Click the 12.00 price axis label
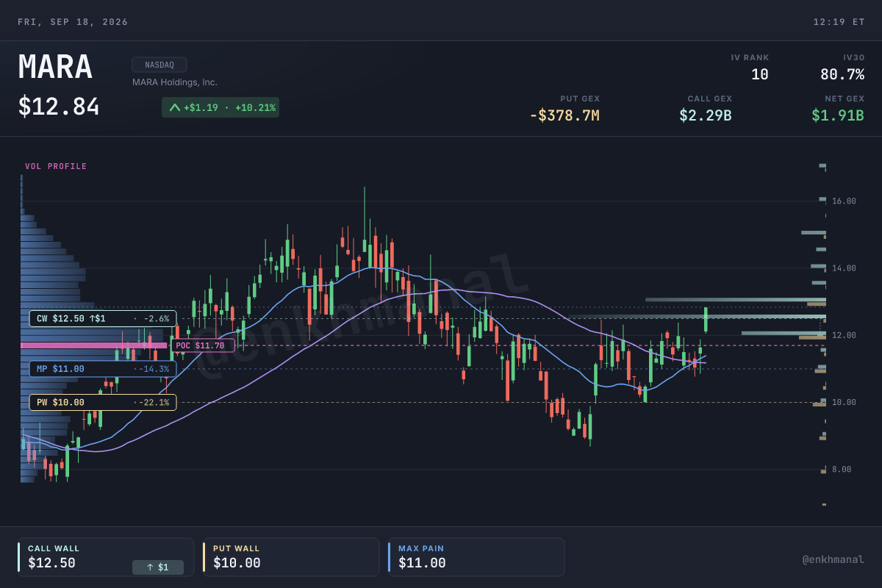This screenshot has width=882, height=588. 844,335
